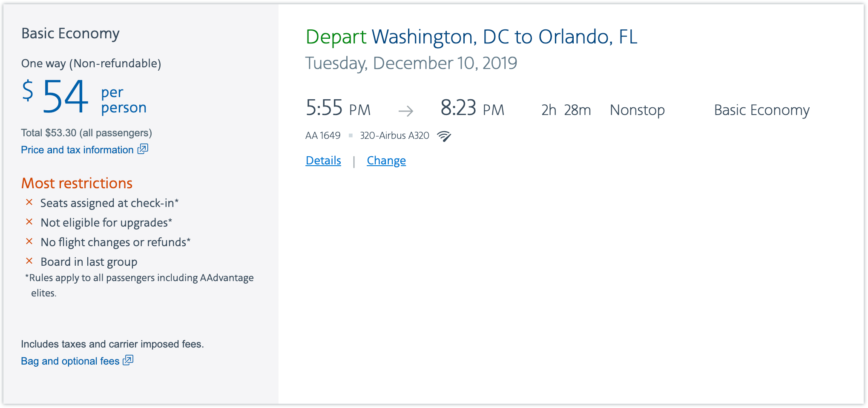Click the Change flight link
Viewport: 868px width, 408px height.
pyautogui.click(x=386, y=161)
